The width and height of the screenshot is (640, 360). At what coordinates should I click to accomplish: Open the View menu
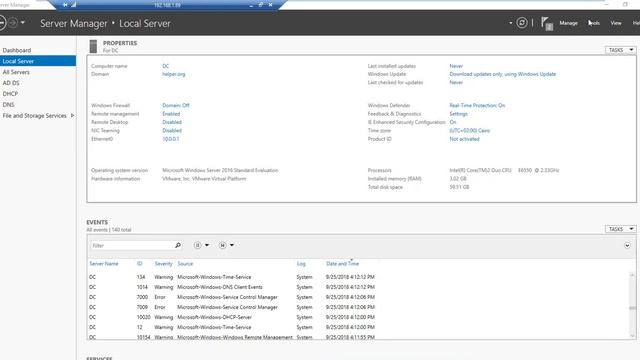click(x=616, y=23)
